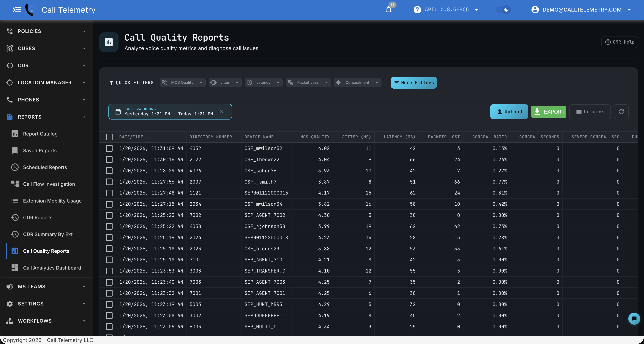
Task: Expand the Policies sidebar section
Action: pos(46,31)
